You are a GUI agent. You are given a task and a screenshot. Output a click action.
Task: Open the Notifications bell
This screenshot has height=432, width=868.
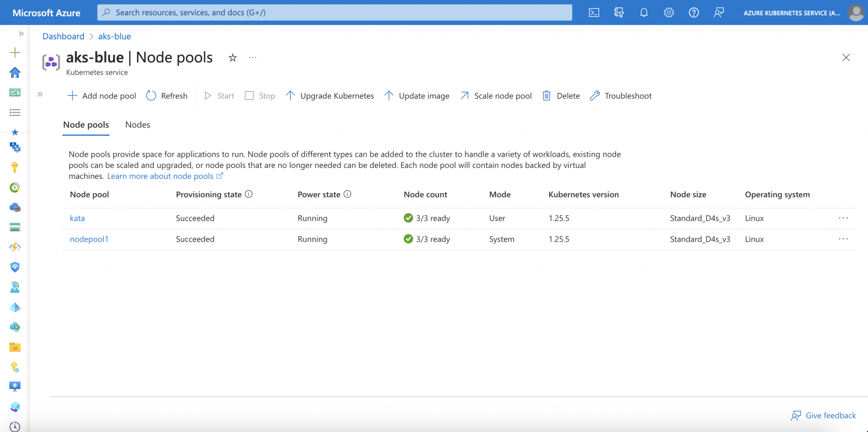644,12
